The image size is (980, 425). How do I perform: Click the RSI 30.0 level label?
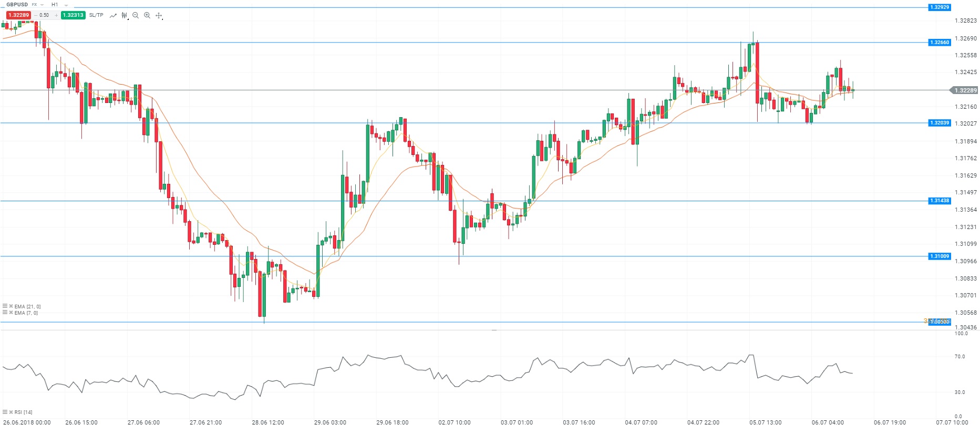pos(960,392)
